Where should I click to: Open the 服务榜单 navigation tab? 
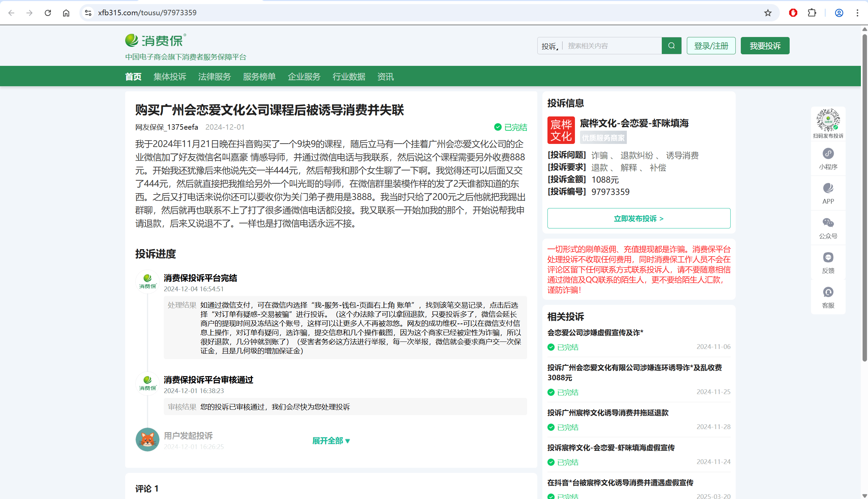click(x=259, y=76)
